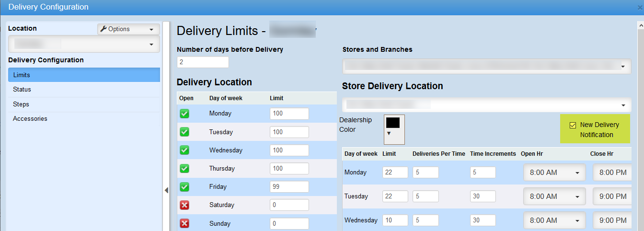Go to the Steps configuration section
The width and height of the screenshot is (644, 231).
point(84,104)
